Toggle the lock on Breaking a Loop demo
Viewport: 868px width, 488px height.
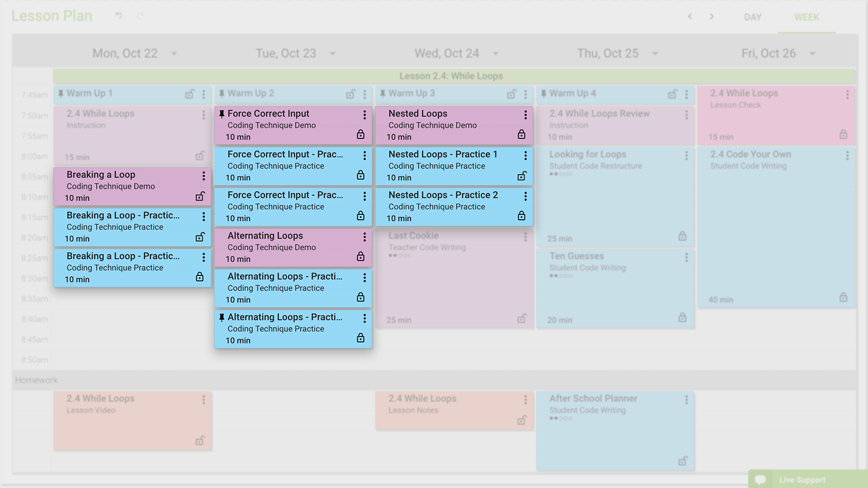coord(200,197)
